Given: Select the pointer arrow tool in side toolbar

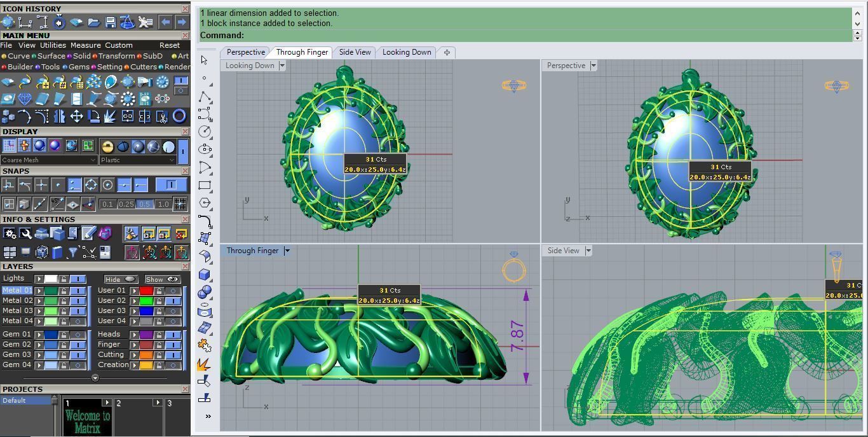Looking at the screenshot, I should coord(204,60).
